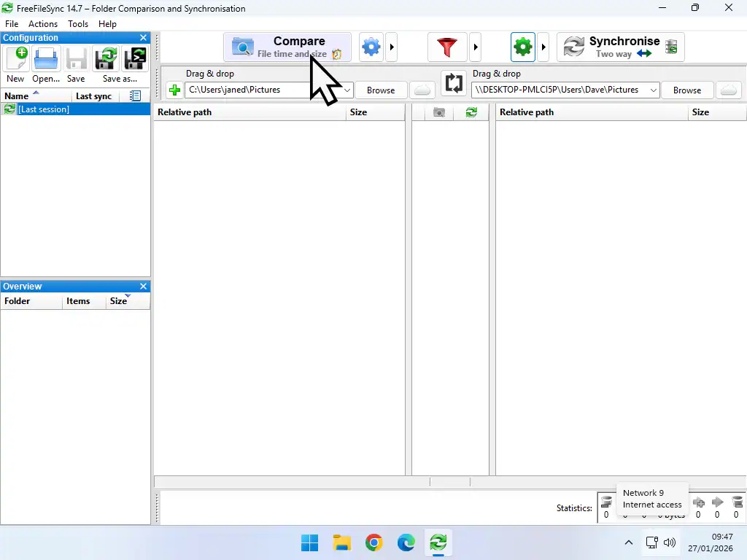The width and height of the screenshot is (747, 560).
Task: Open the Actions menu
Action: point(42,23)
